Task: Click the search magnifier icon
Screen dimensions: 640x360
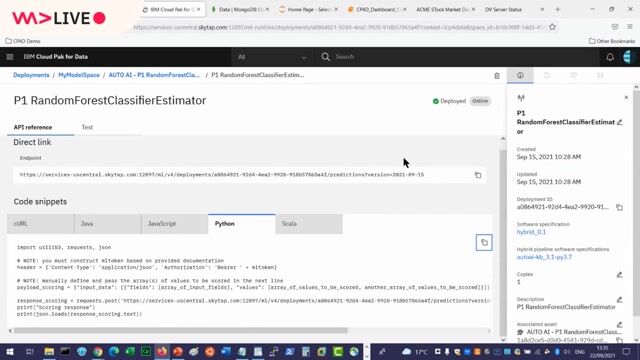Action: tap(325, 57)
